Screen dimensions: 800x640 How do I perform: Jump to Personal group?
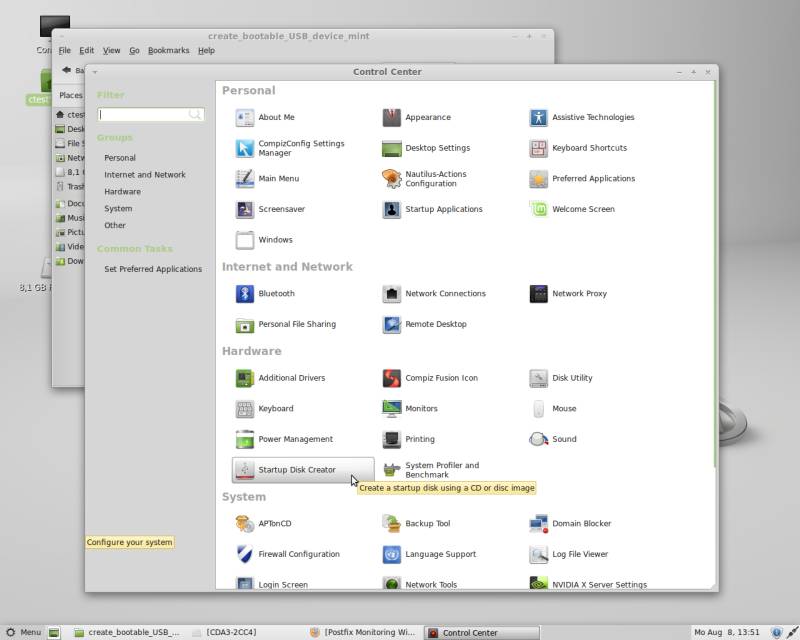click(120, 158)
